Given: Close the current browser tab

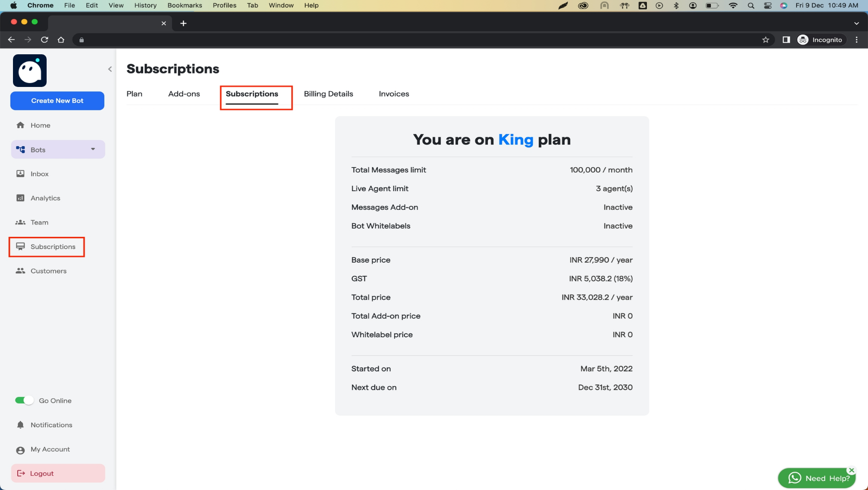Looking at the screenshot, I should pos(163,23).
